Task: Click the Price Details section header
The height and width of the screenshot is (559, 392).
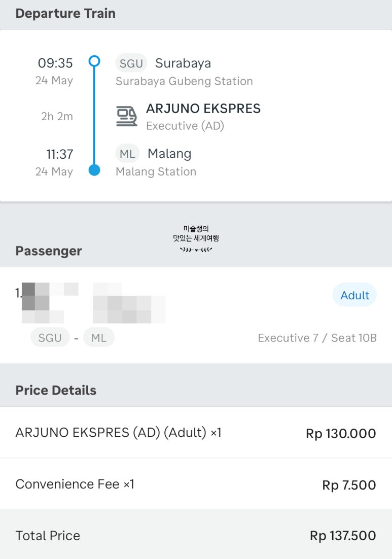Action: [56, 390]
